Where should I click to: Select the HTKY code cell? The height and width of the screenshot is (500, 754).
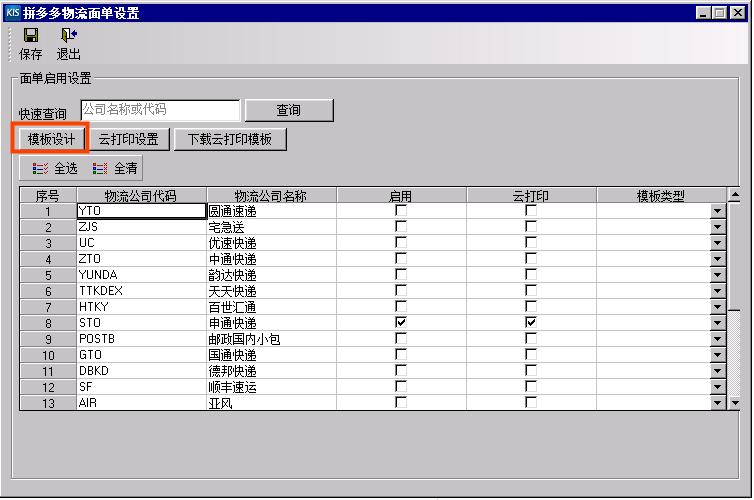pyautogui.click(x=141, y=307)
